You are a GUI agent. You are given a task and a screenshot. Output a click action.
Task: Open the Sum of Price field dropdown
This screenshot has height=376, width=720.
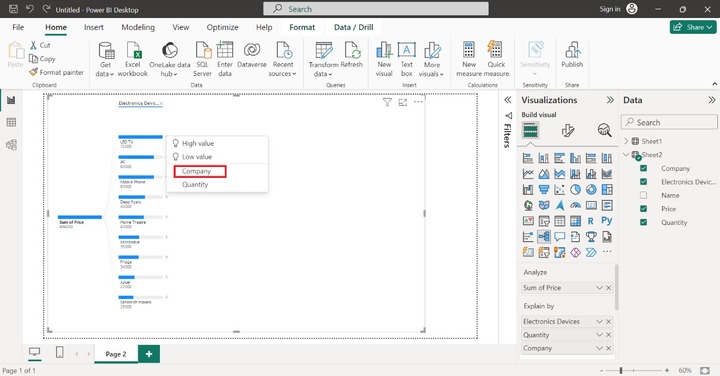(x=599, y=288)
